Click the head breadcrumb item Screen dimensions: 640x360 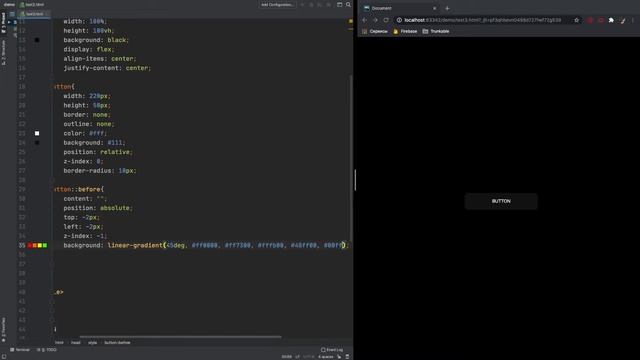click(76, 343)
